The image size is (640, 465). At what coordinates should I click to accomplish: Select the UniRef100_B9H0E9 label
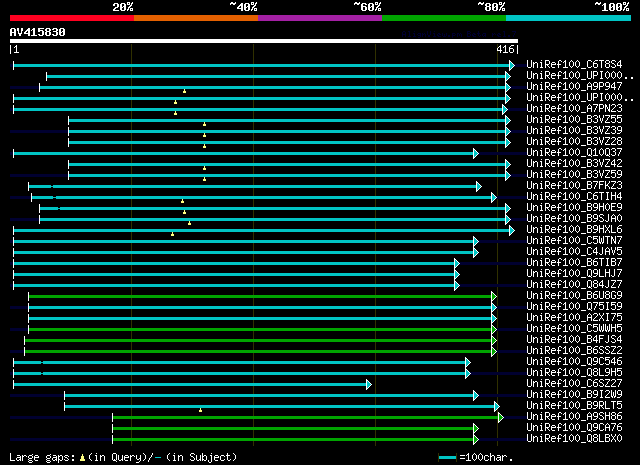pyautogui.click(x=574, y=208)
